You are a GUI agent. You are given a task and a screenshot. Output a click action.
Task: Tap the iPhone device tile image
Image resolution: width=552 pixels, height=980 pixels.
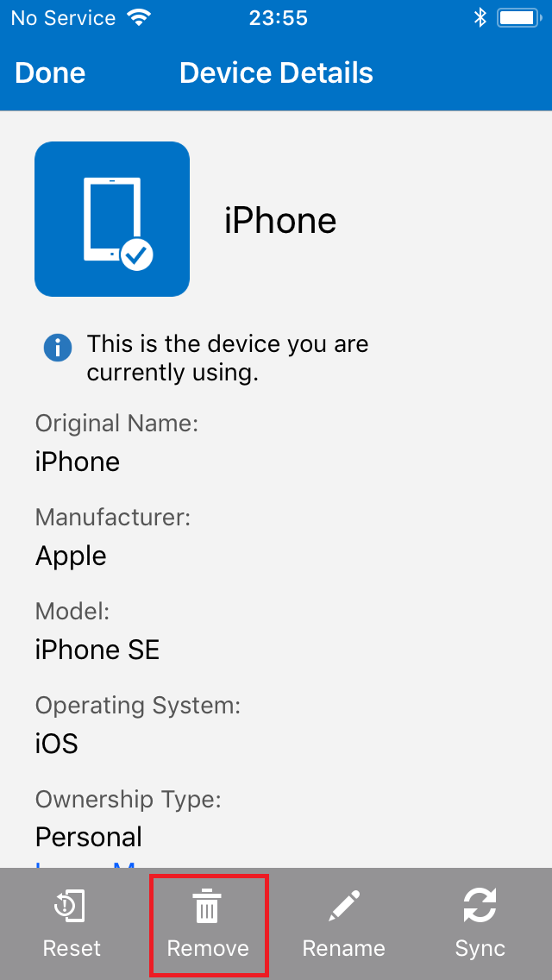112,219
